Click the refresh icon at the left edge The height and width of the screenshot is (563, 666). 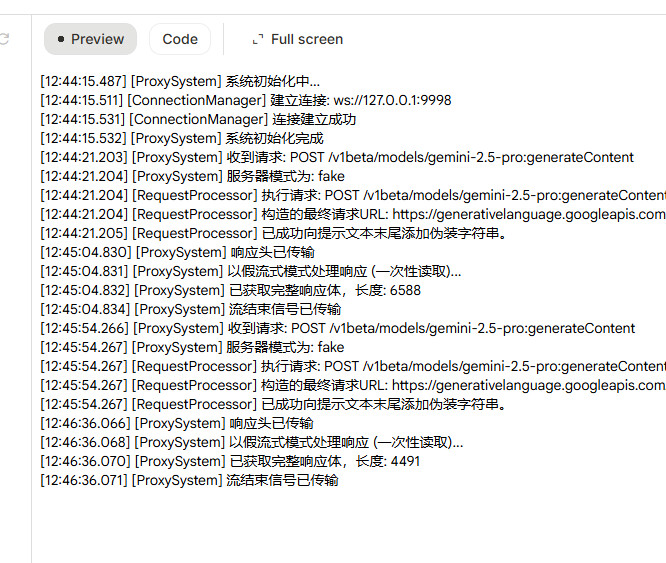point(4,39)
